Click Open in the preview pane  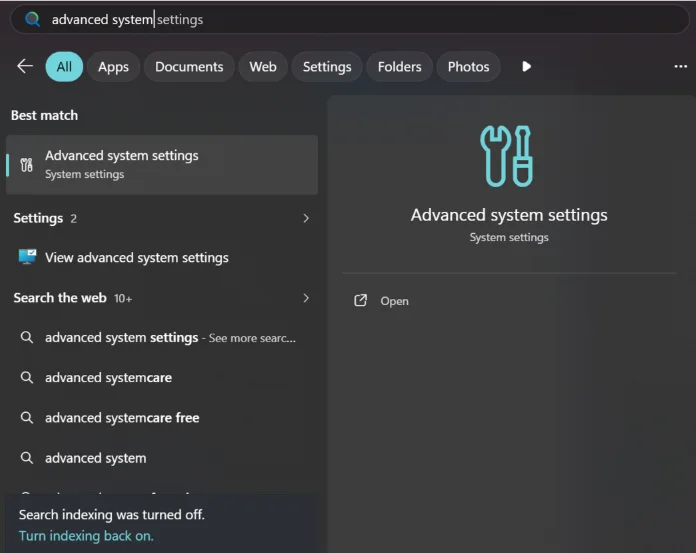tap(394, 301)
